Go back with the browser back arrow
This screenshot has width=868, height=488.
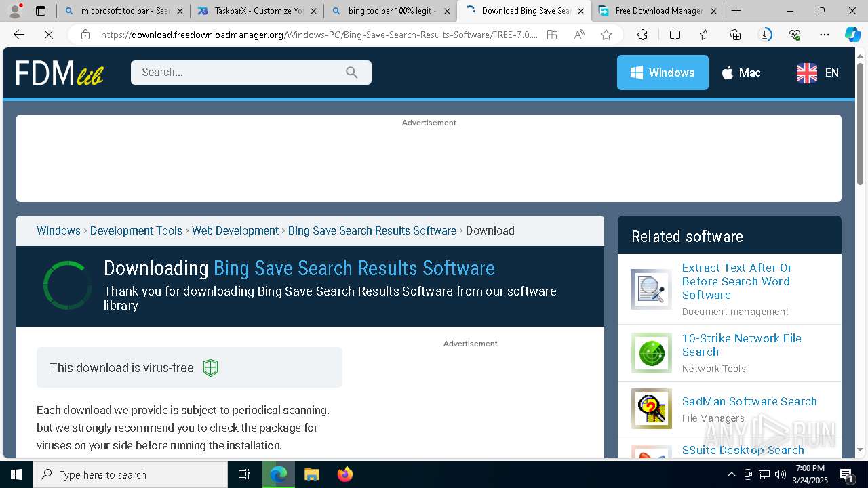point(19,35)
